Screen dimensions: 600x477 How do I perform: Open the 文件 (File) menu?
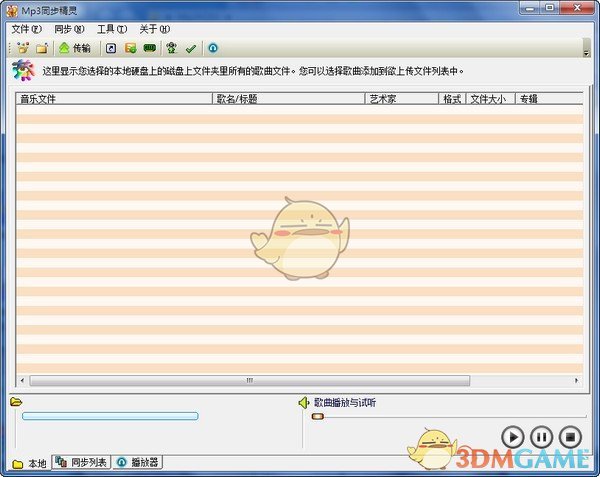tap(24, 29)
